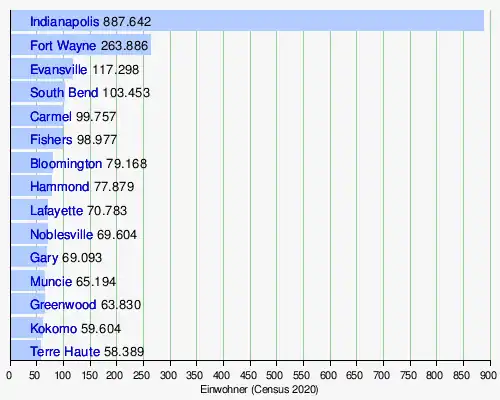Click the Einwohner (Census 2020) axis label
Image resolution: width=500 pixels, height=400 pixels.
click(259, 389)
